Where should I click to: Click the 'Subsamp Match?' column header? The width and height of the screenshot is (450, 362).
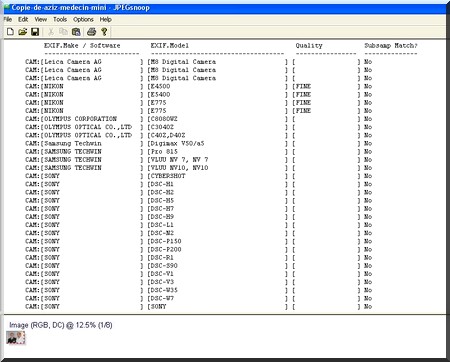391,46
